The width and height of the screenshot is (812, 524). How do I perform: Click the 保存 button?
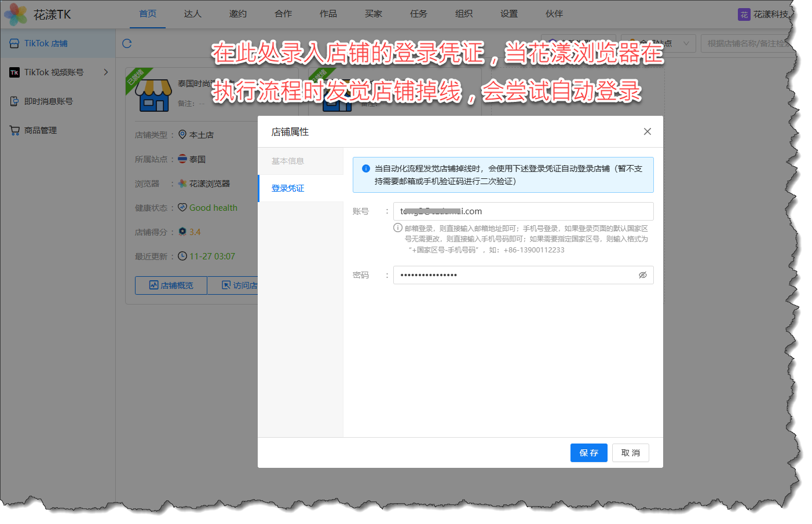click(x=588, y=453)
